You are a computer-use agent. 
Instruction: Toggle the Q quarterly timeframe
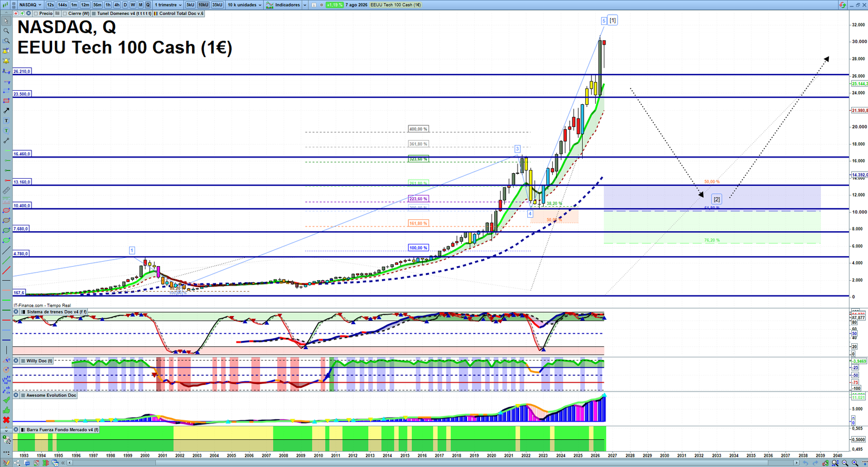click(148, 5)
